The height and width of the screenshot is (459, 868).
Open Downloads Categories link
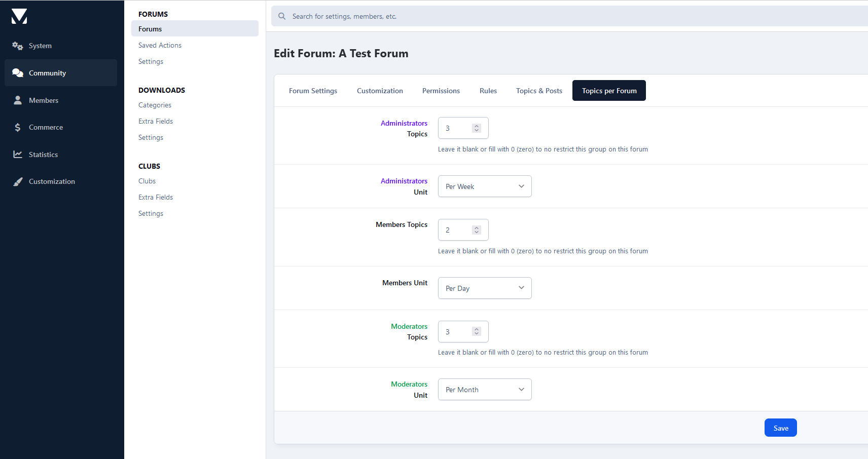click(x=155, y=105)
